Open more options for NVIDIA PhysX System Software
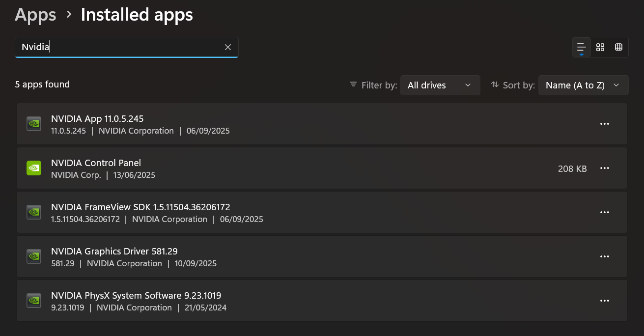644x336 pixels. 605,301
